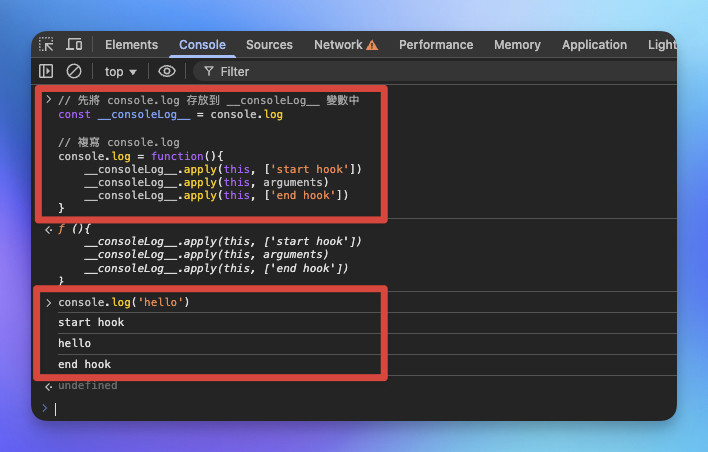This screenshot has width=708, height=452.
Task: Click the console.log('hello') input entry
Action: click(x=124, y=302)
